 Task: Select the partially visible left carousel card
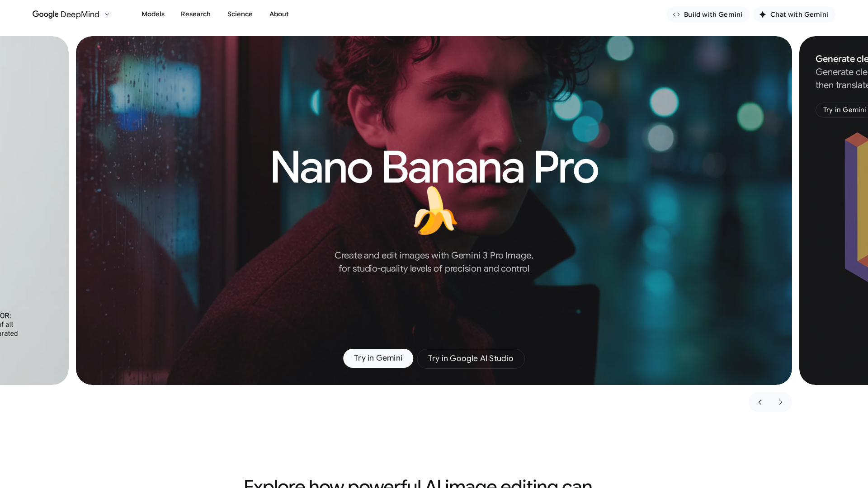pyautogui.click(x=34, y=211)
